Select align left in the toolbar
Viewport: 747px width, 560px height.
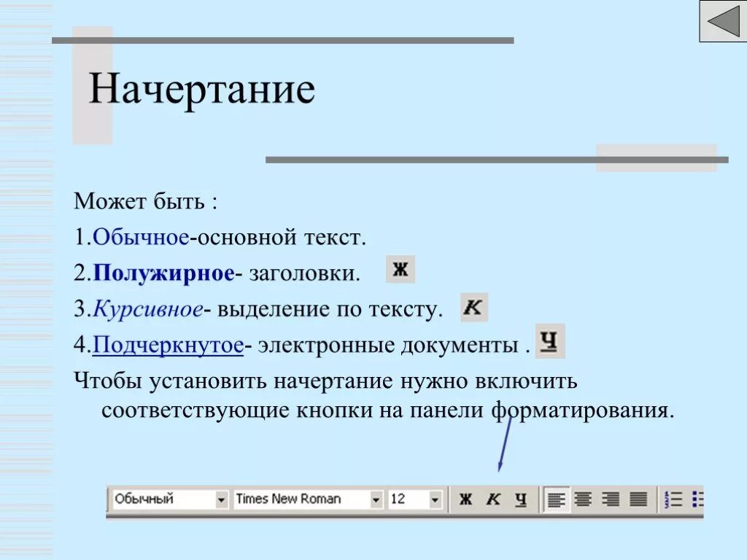pos(556,499)
